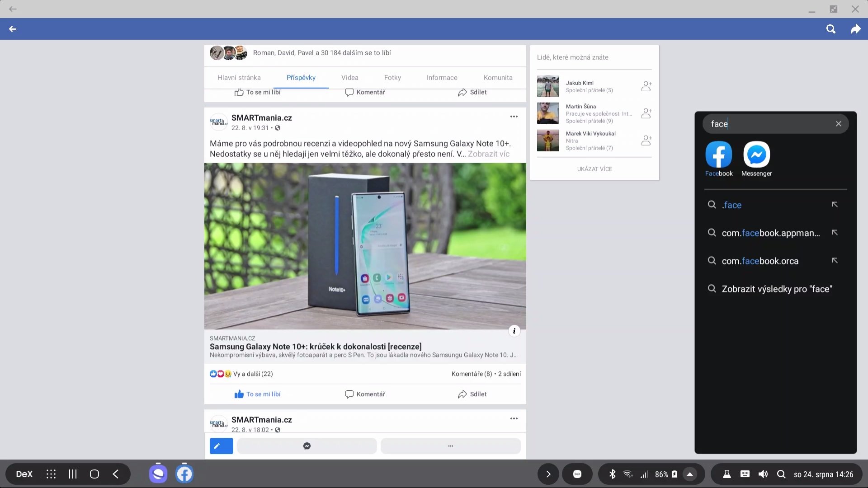The width and height of the screenshot is (868, 488).
Task: Click 'To se mi líbí' on top post
Action: tap(258, 92)
